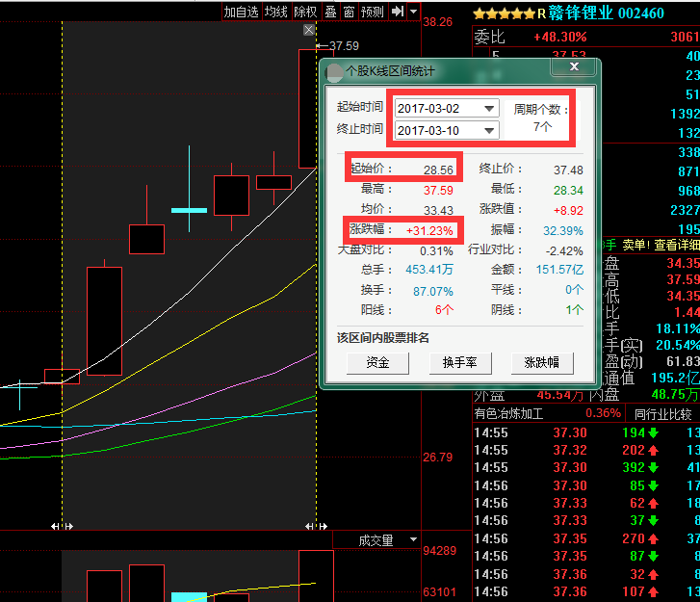Click 除权 ex-rights toolbar button
The width and height of the screenshot is (700, 602).
click(305, 12)
